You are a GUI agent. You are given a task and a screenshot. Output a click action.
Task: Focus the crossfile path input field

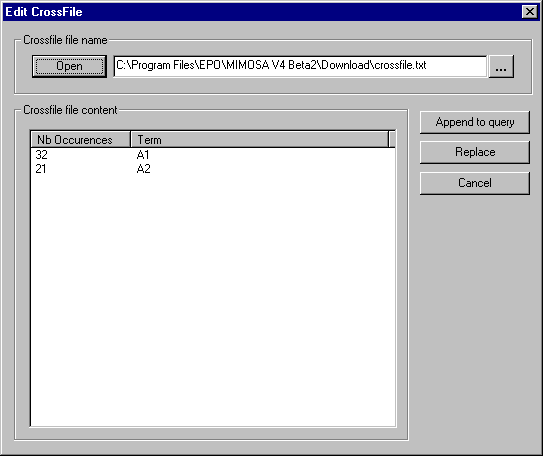pyautogui.click(x=300, y=66)
